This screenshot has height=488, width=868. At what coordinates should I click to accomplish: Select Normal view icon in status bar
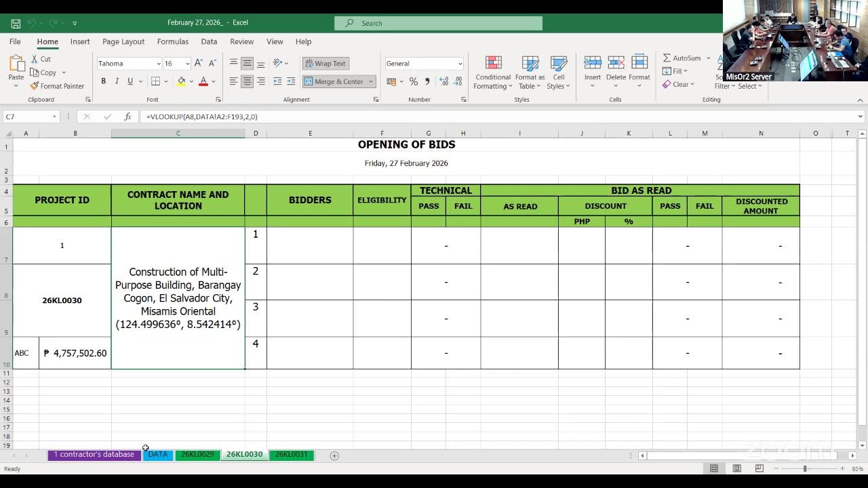click(714, 468)
